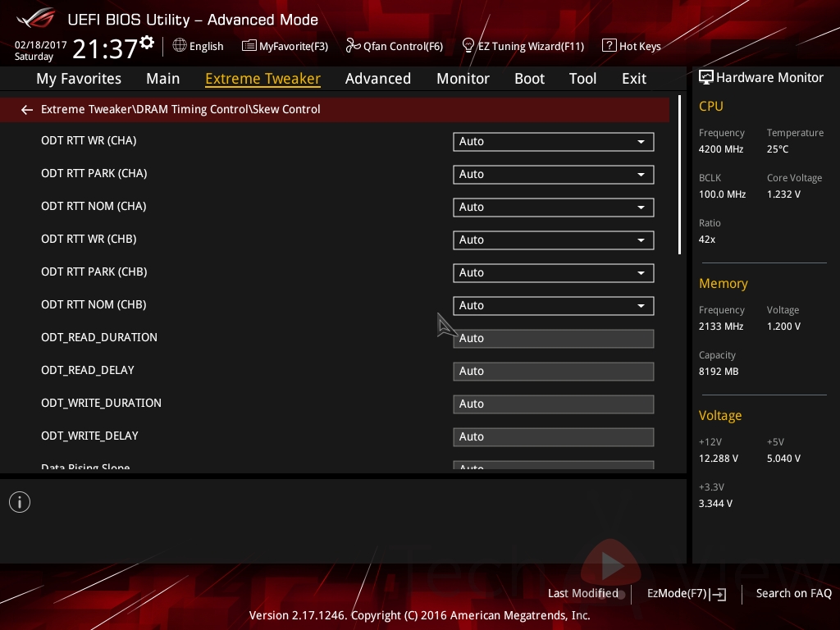840x630 pixels.
Task: Click the info circle icon
Action: (20, 502)
